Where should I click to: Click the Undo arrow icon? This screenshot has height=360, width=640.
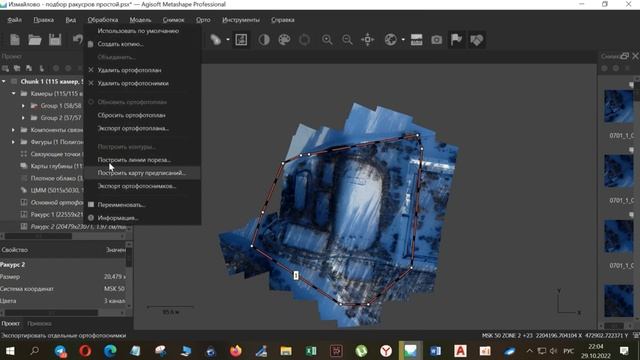coord(78,39)
